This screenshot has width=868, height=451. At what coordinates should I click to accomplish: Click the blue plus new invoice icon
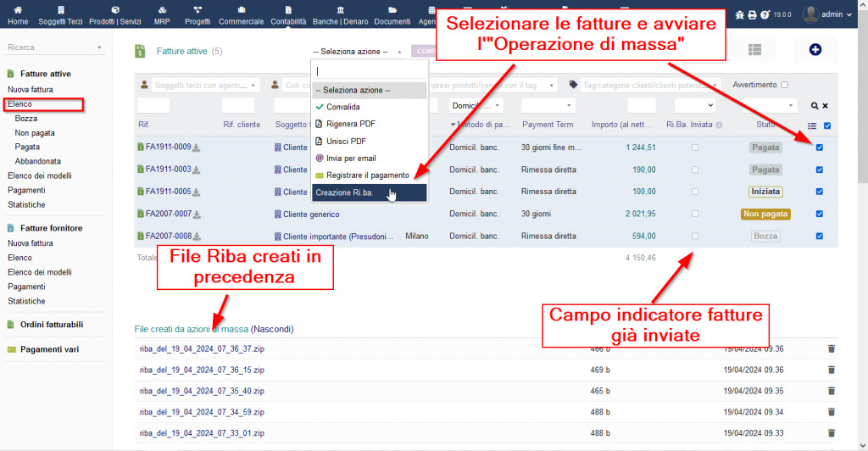815,50
